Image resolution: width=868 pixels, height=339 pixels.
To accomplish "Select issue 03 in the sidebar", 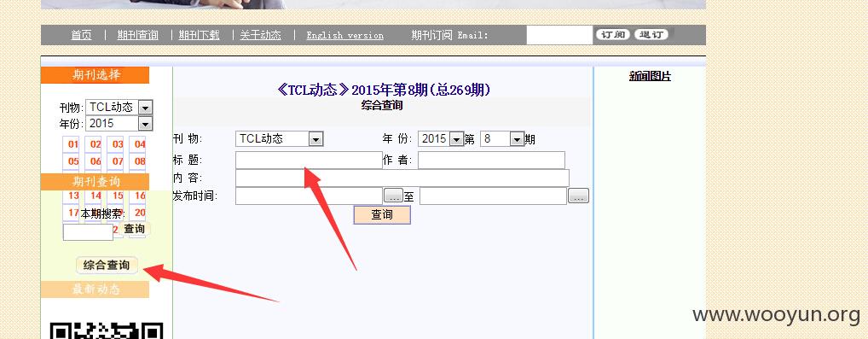I will click(118, 144).
